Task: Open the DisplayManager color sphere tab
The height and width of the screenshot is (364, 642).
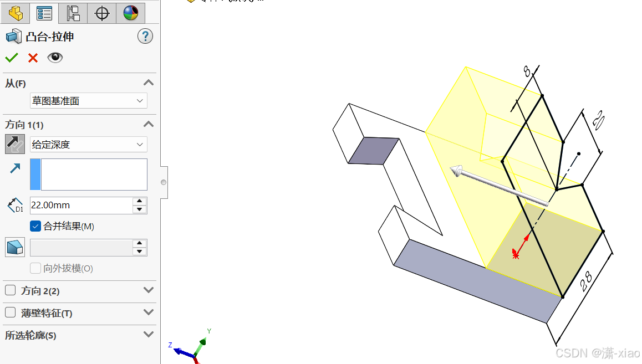Action: [131, 13]
